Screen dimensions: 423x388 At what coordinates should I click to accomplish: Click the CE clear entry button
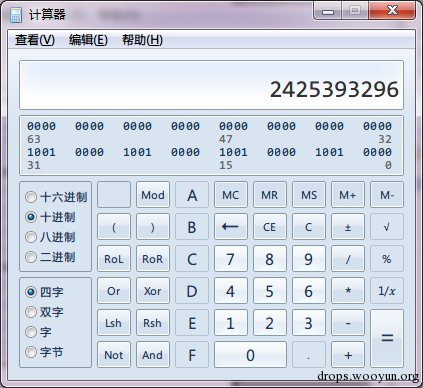coord(270,227)
